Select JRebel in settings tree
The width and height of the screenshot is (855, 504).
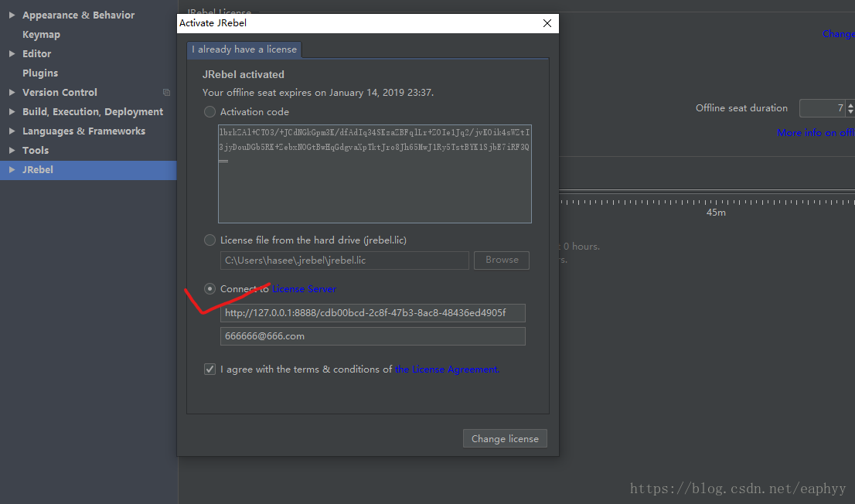[x=38, y=170]
